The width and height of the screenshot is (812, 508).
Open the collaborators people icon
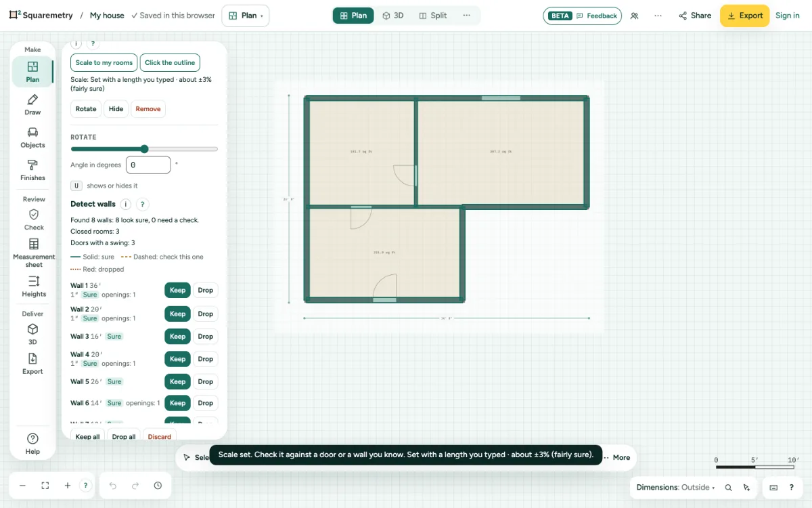point(634,16)
